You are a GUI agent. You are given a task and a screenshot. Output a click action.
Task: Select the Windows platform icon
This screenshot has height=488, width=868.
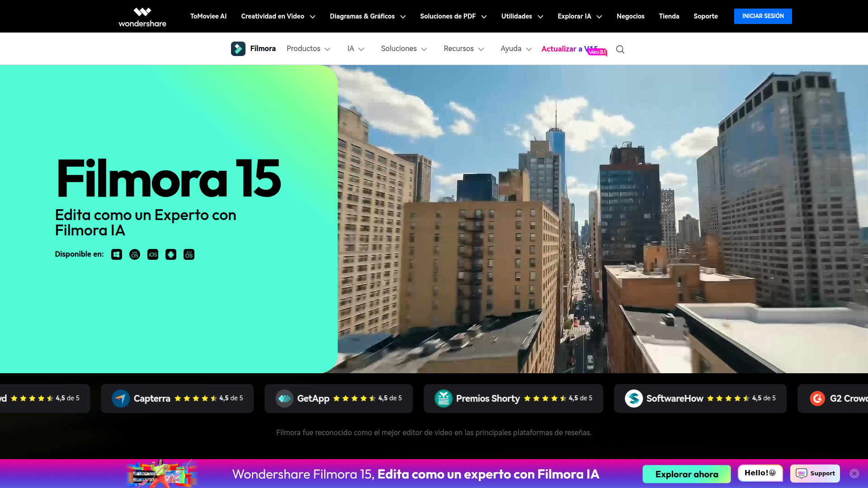117,254
